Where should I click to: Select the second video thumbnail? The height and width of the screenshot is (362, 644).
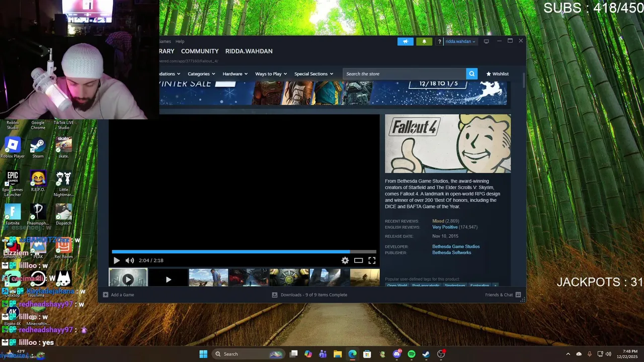coord(168,278)
